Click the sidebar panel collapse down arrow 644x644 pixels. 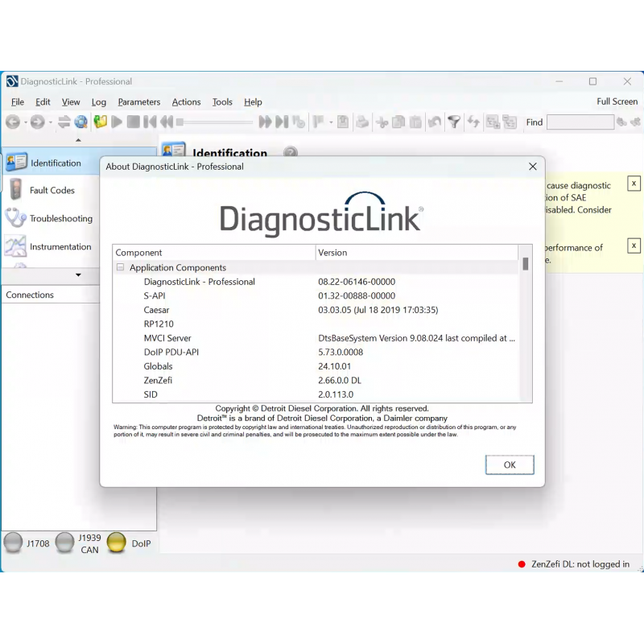tap(78, 276)
